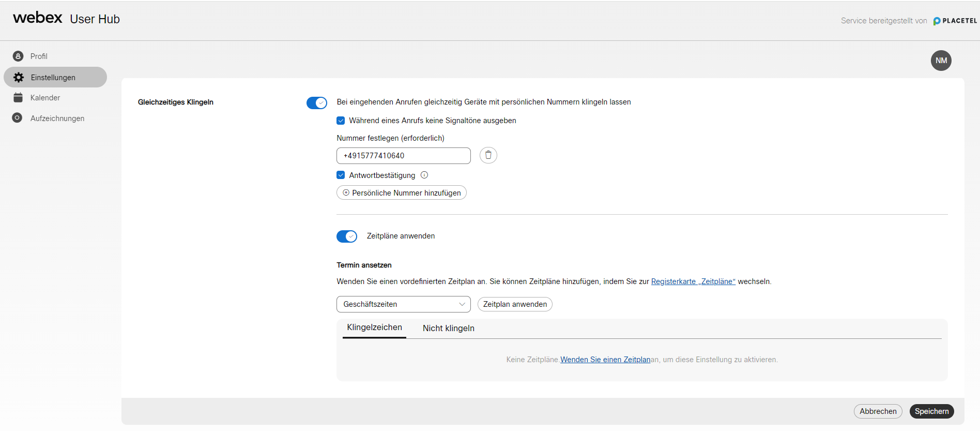Click the phone number input field
Screen dimensions: 980x431
[403, 156]
